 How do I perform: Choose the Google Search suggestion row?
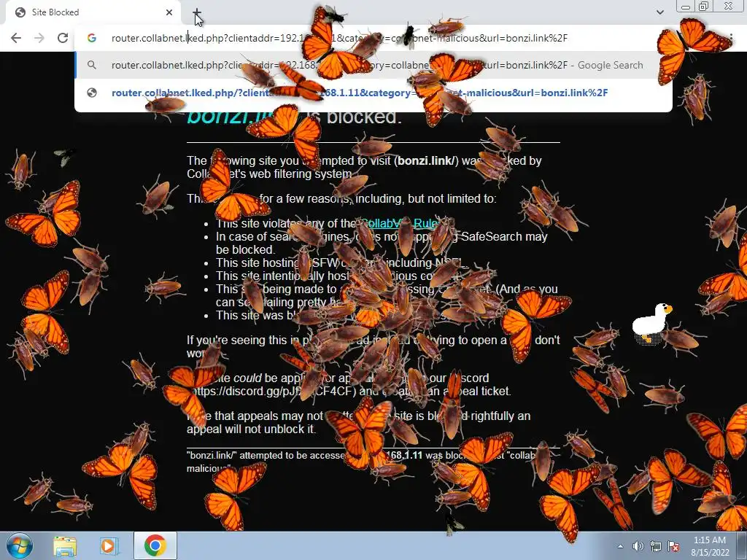(x=373, y=65)
